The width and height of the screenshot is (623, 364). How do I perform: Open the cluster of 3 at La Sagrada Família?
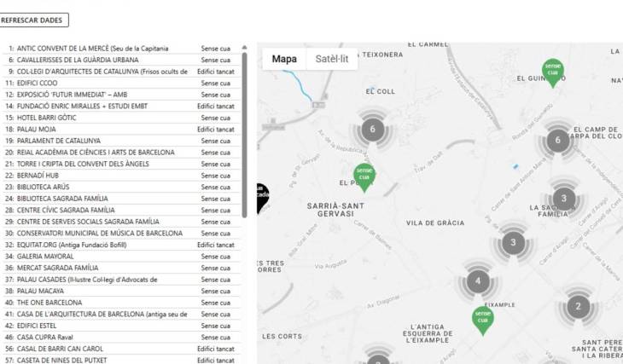coord(563,199)
